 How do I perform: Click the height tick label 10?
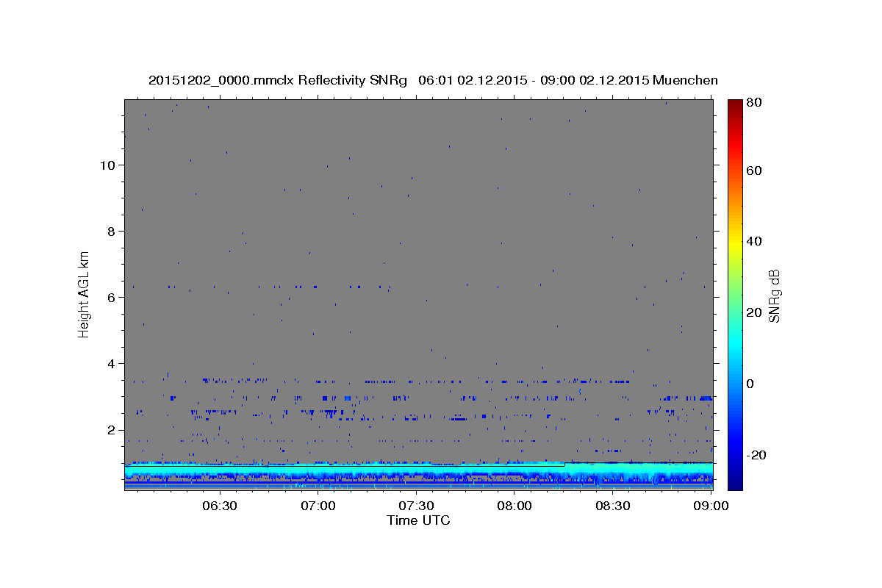pos(107,165)
